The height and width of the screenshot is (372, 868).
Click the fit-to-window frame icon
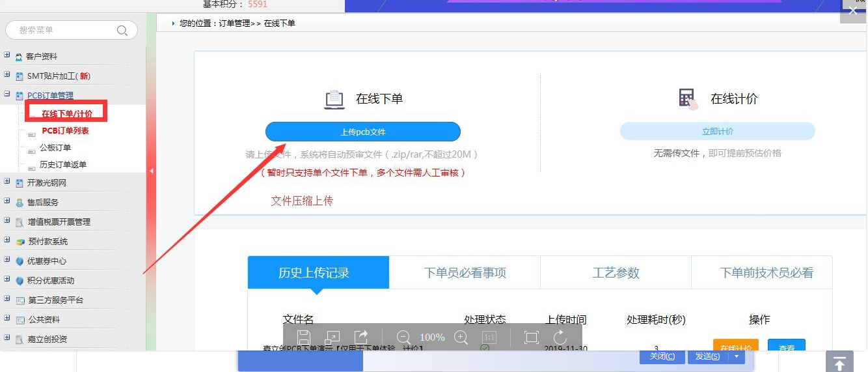pos(532,337)
